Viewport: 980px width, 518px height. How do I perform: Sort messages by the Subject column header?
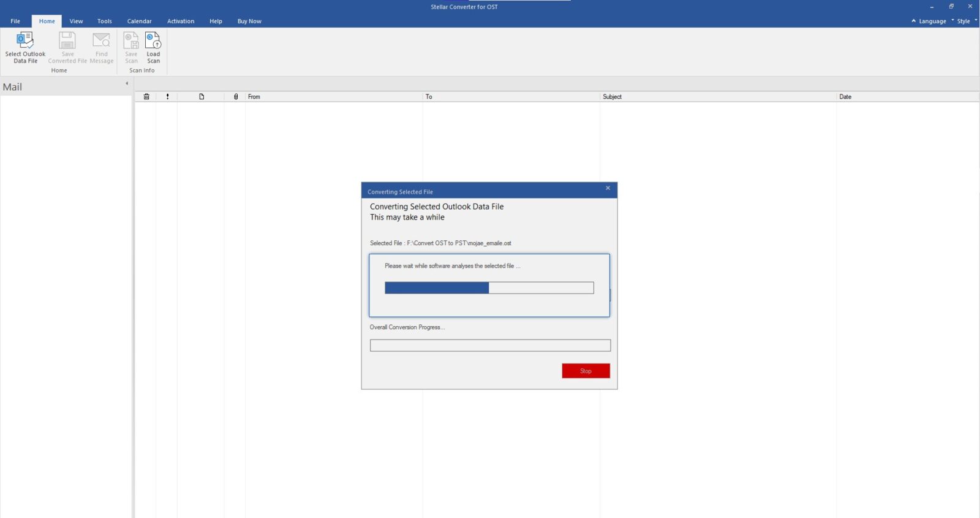pos(718,97)
